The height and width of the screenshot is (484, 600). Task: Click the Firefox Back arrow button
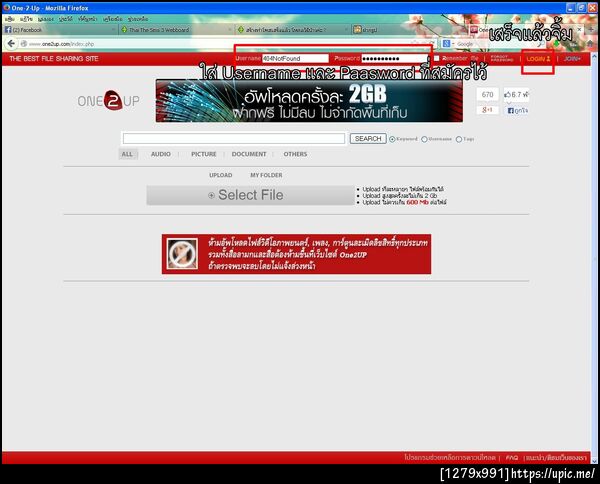pos(11,44)
